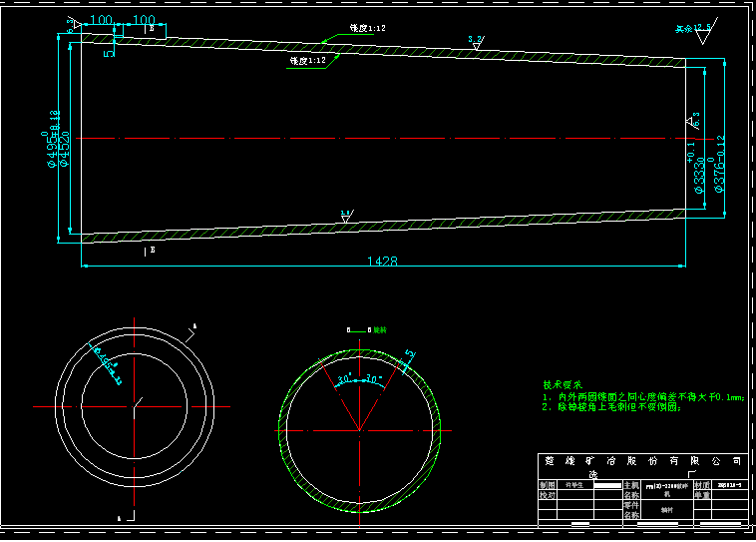Viewport: 756px width, 542px height.
Task: Pick the Φ333 inner diameter dimension
Action: coord(700,170)
